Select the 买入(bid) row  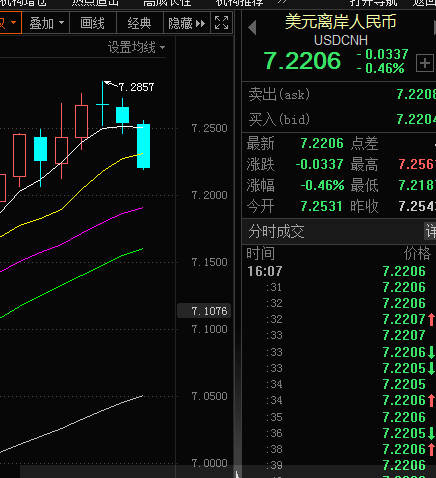click(x=339, y=119)
